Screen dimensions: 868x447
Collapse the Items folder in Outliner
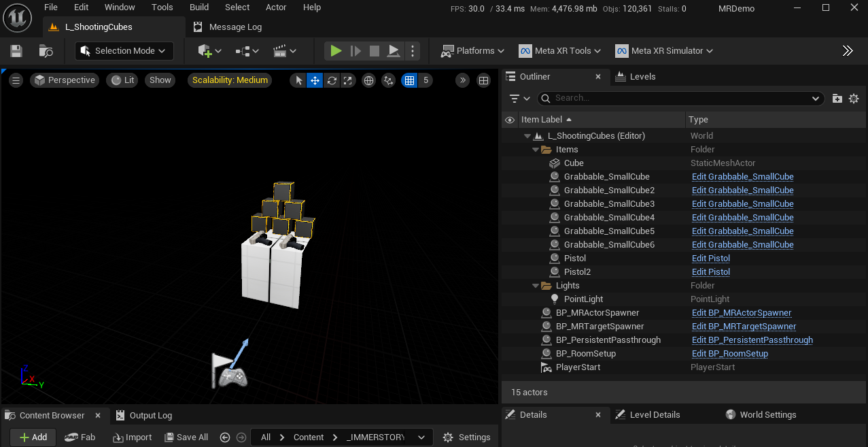point(536,150)
